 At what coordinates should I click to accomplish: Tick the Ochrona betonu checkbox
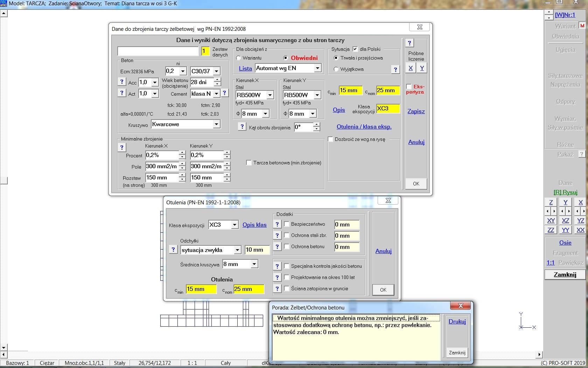(x=287, y=247)
